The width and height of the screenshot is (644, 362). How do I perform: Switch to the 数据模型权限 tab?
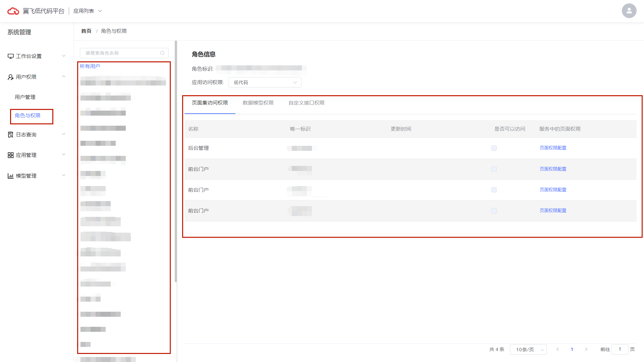pos(258,103)
